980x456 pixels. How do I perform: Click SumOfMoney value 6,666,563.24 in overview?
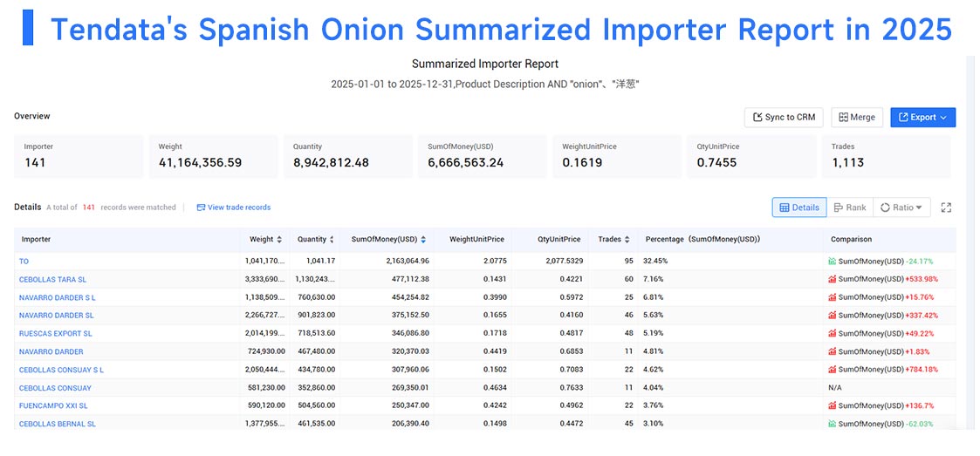[466, 163]
